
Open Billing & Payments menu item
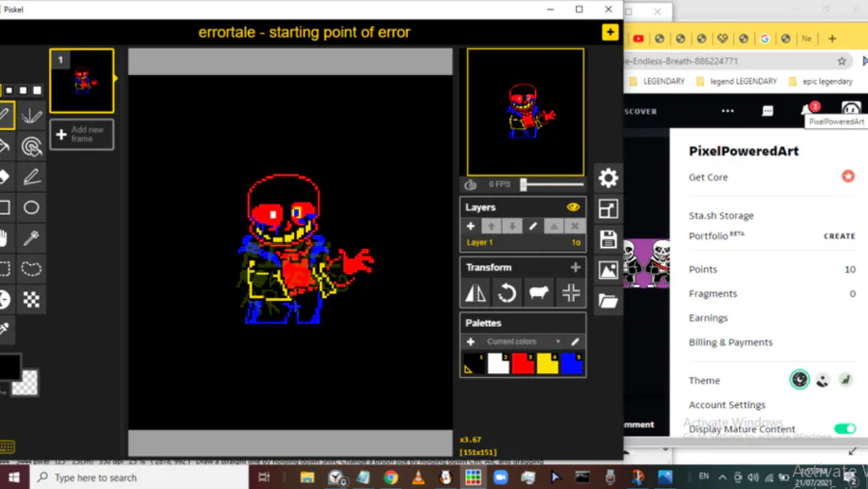coord(730,342)
